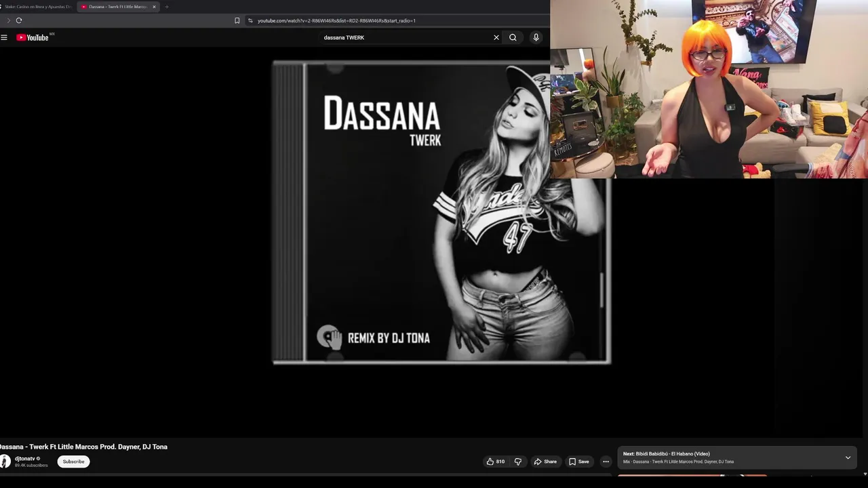Like the video with thumbs up 810
This screenshot has width=868, height=488.
click(x=495, y=462)
